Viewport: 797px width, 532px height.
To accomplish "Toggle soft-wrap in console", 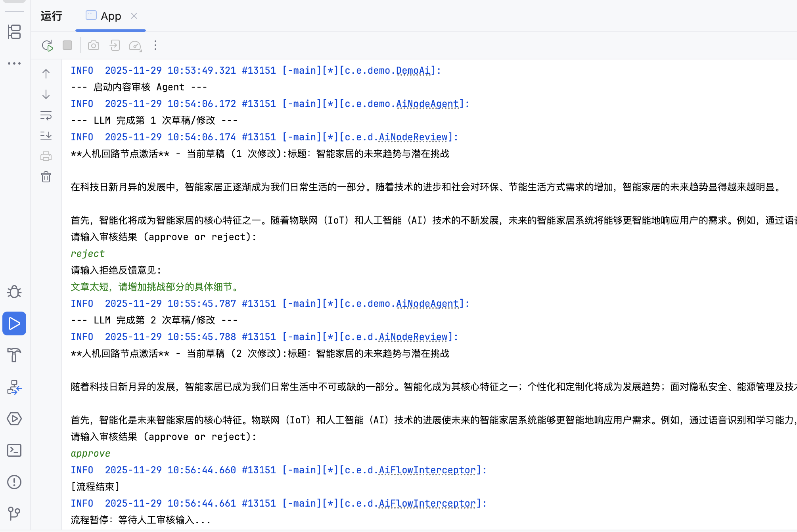I will (x=46, y=115).
